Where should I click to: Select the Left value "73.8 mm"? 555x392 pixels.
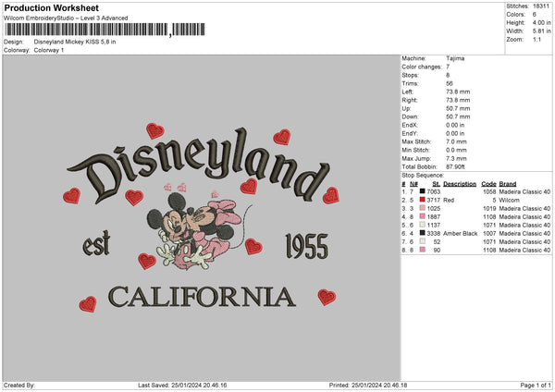point(458,92)
